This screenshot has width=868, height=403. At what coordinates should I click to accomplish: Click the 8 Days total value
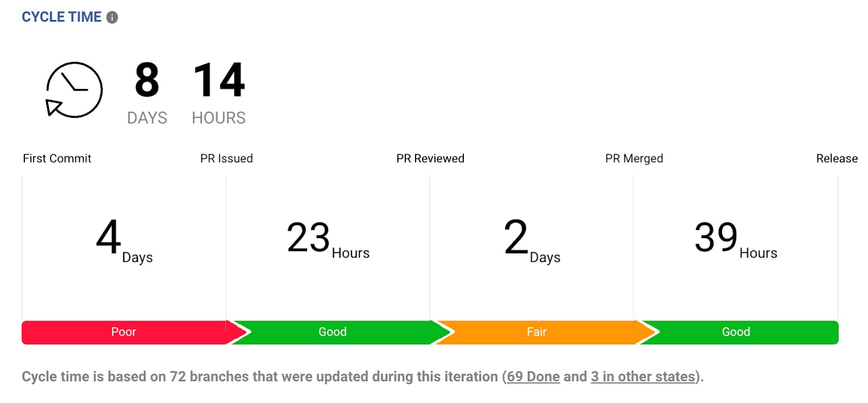tap(147, 92)
